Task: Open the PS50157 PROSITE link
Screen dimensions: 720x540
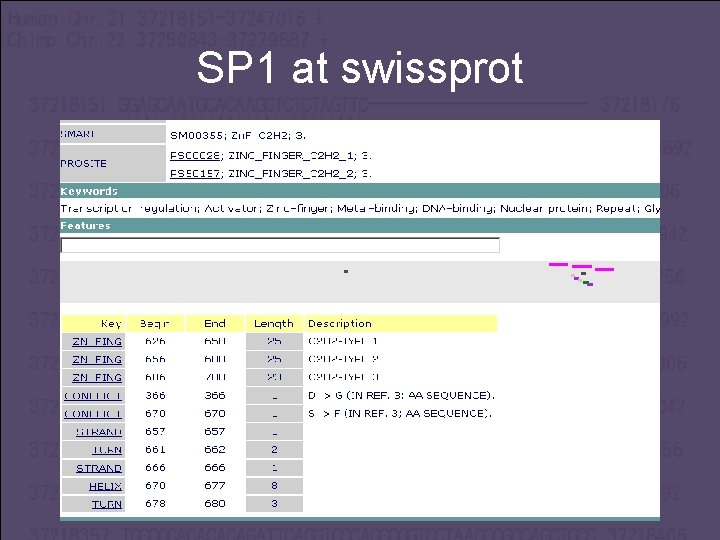Action: pos(195,174)
